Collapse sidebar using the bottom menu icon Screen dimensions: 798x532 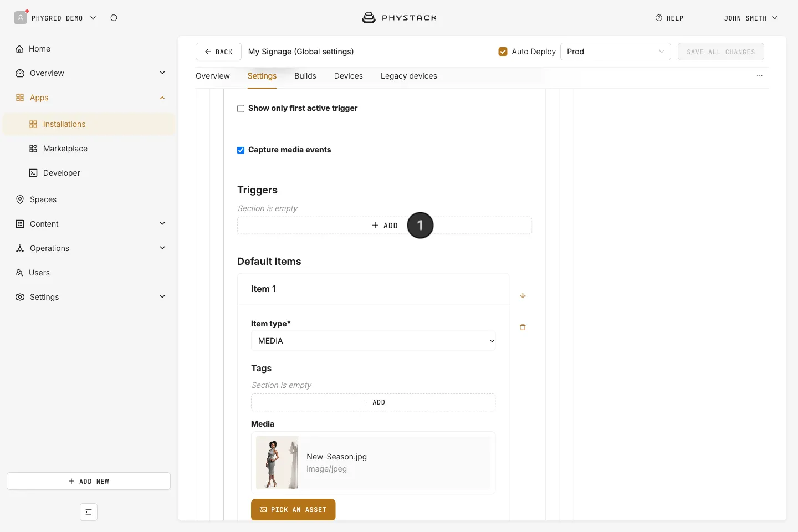click(x=89, y=512)
